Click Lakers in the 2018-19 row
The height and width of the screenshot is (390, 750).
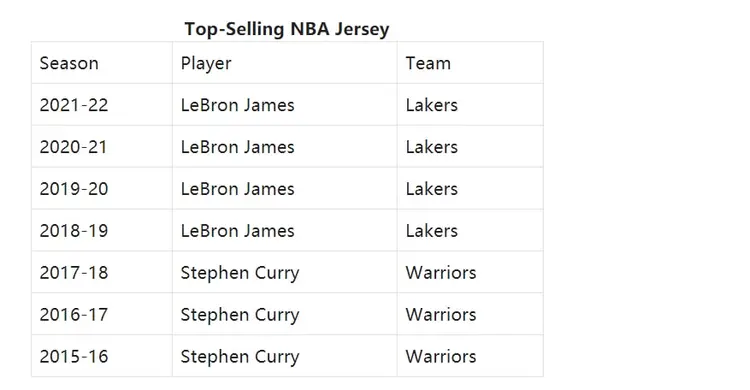(431, 231)
